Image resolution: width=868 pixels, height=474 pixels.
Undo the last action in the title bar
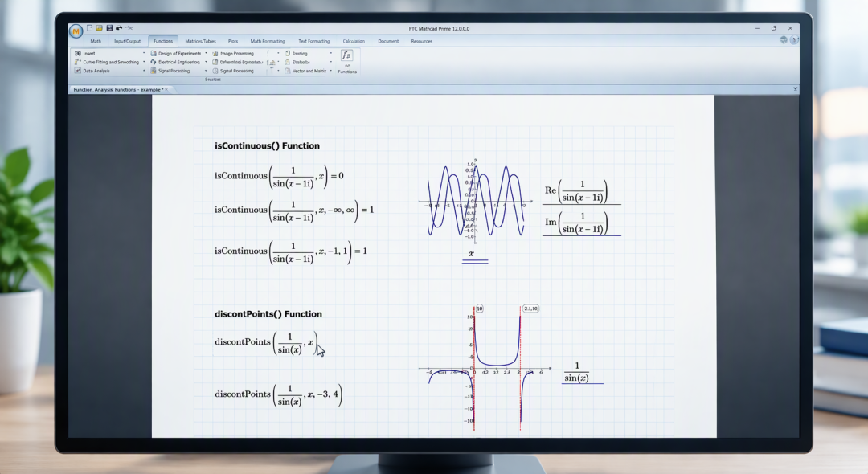click(x=118, y=27)
